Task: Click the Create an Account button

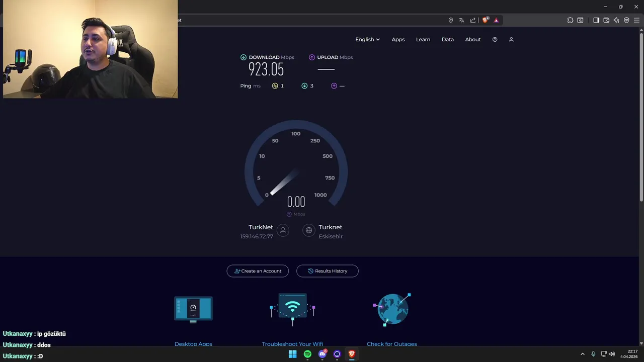Action: point(258,271)
